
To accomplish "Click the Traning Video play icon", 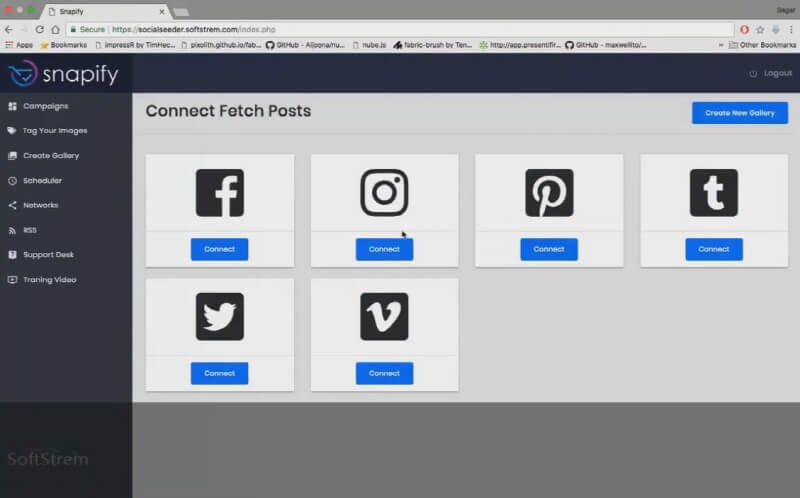I will click(12, 280).
